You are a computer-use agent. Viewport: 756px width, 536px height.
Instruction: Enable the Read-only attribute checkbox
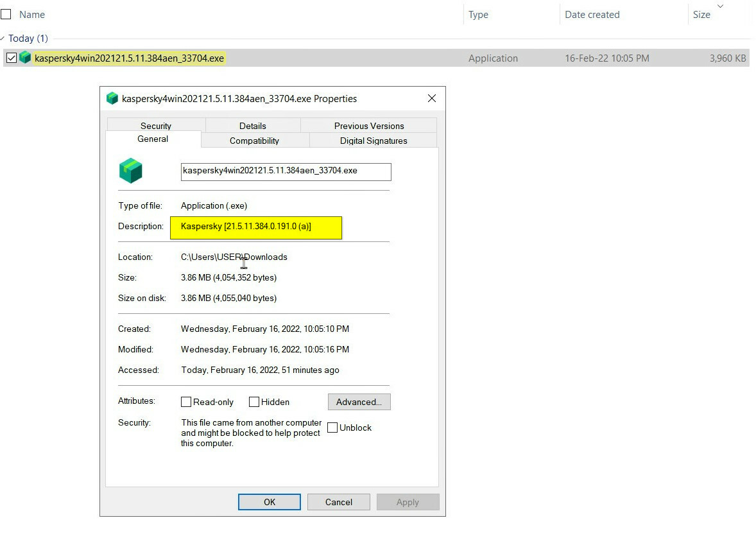pos(186,402)
